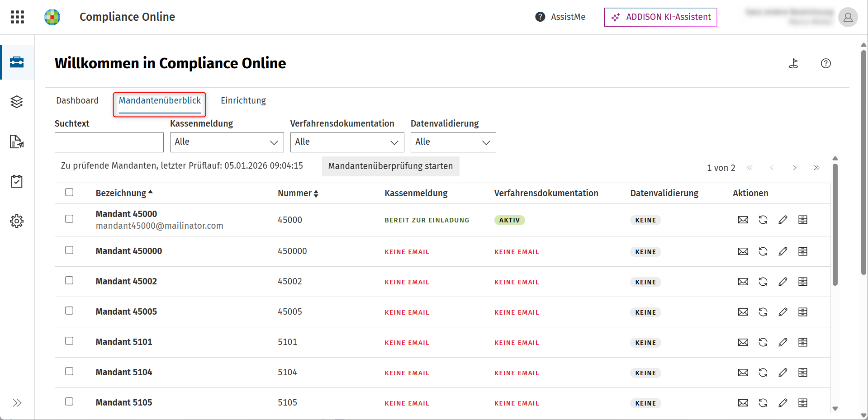Select the Mandantenüberblick tab
This screenshot has width=868, height=420.
[x=160, y=100]
